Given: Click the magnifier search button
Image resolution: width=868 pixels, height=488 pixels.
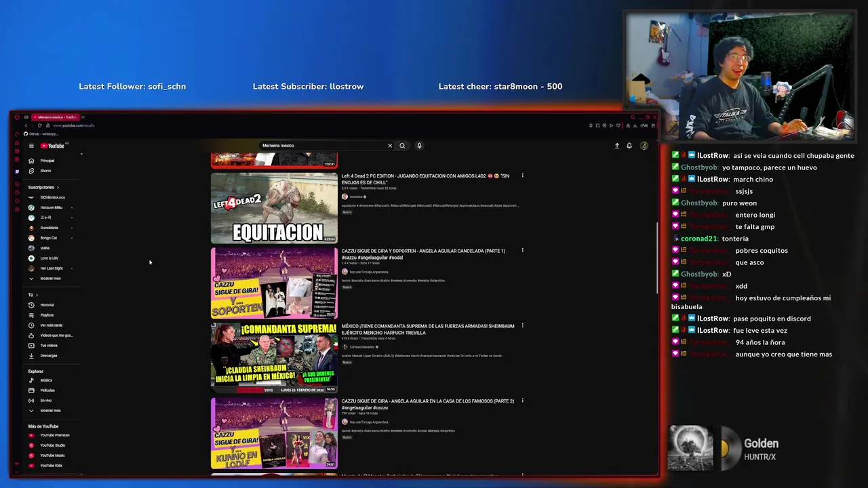Looking at the screenshot, I should 402,146.
